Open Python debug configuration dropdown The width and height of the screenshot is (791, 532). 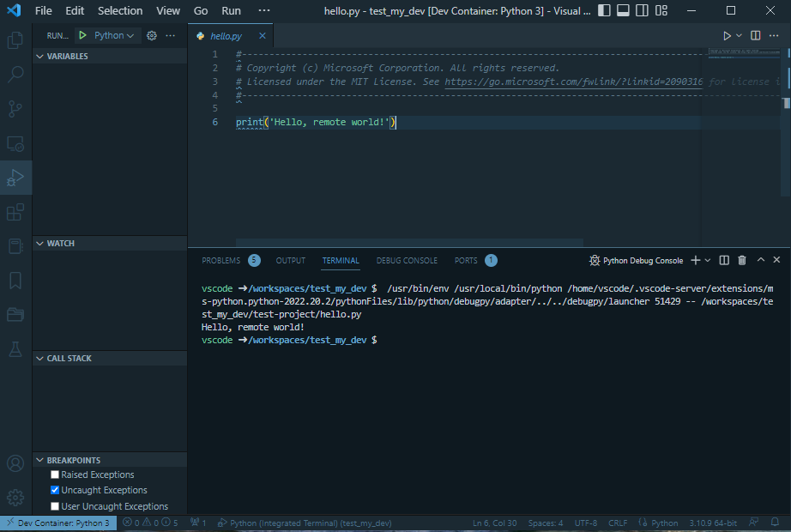pyautogui.click(x=114, y=35)
